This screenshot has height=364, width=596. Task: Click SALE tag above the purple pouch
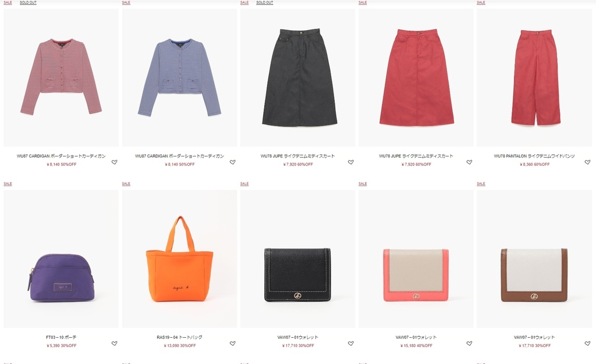(8, 184)
